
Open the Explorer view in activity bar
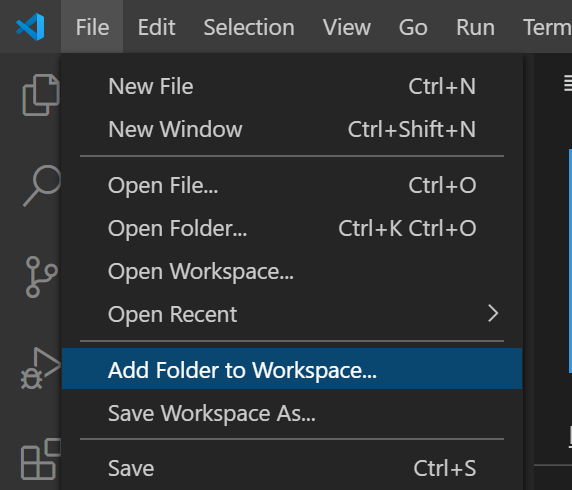pyautogui.click(x=41, y=95)
